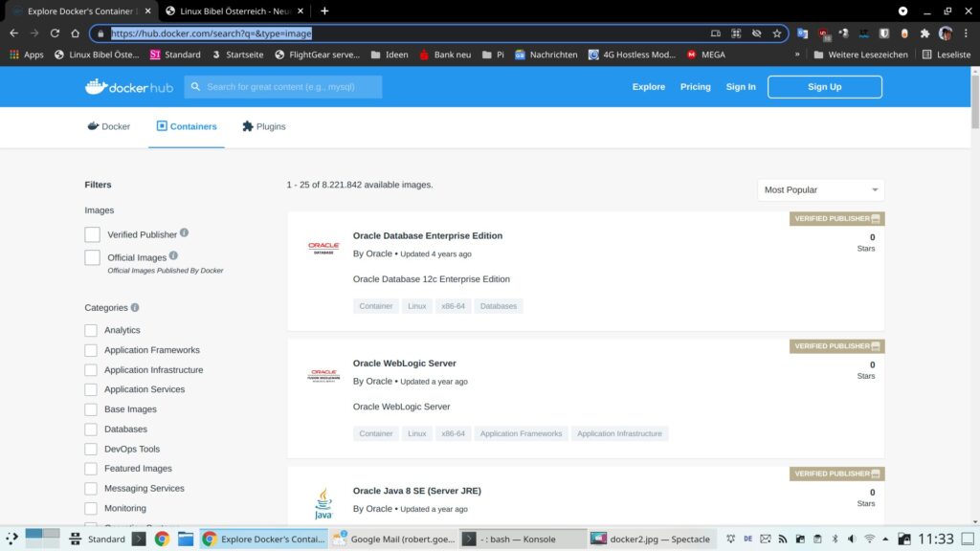
Task: Click the browser home icon
Action: tap(75, 33)
